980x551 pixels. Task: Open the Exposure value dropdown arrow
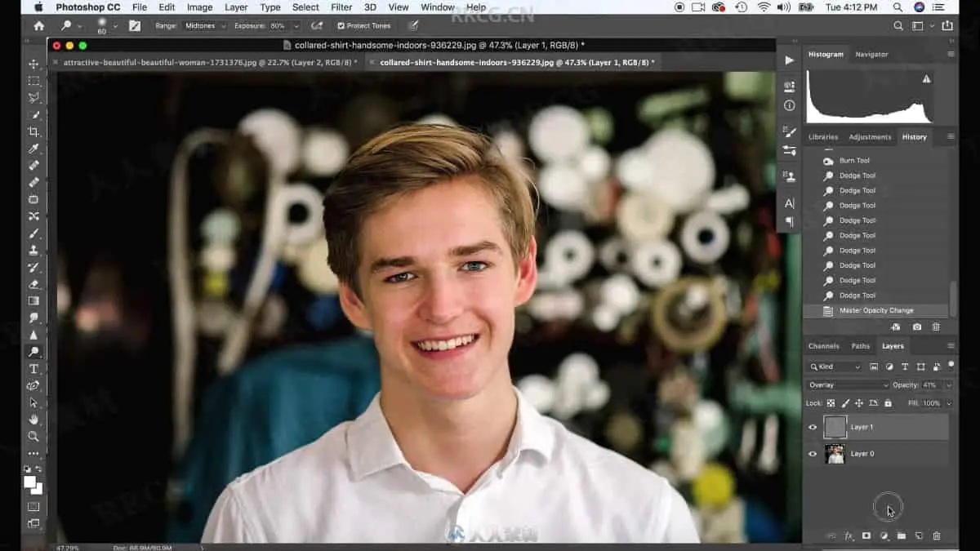(296, 25)
